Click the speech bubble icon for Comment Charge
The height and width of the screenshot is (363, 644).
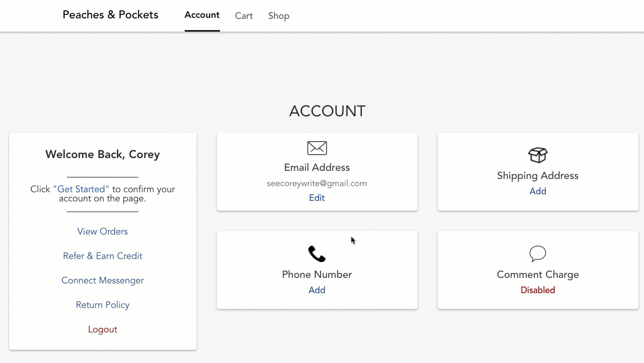pos(538,253)
